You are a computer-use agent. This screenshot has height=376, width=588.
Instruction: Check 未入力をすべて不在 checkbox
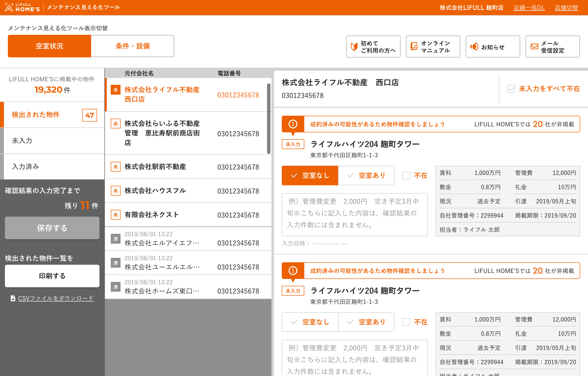[x=511, y=89]
